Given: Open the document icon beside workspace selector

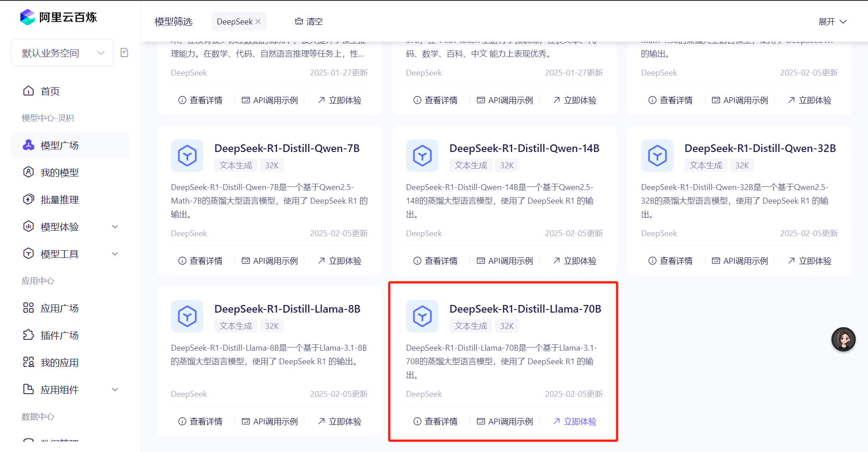Looking at the screenshot, I should pos(124,52).
